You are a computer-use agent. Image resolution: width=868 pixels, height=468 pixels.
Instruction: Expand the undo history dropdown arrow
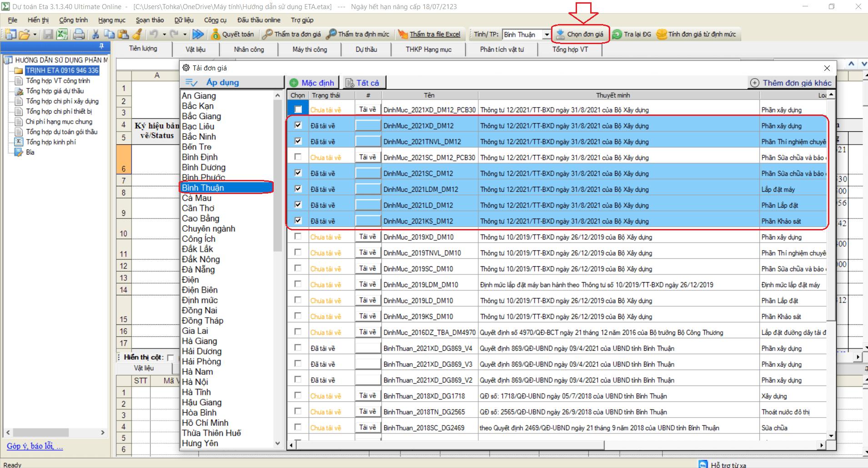coord(164,35)
